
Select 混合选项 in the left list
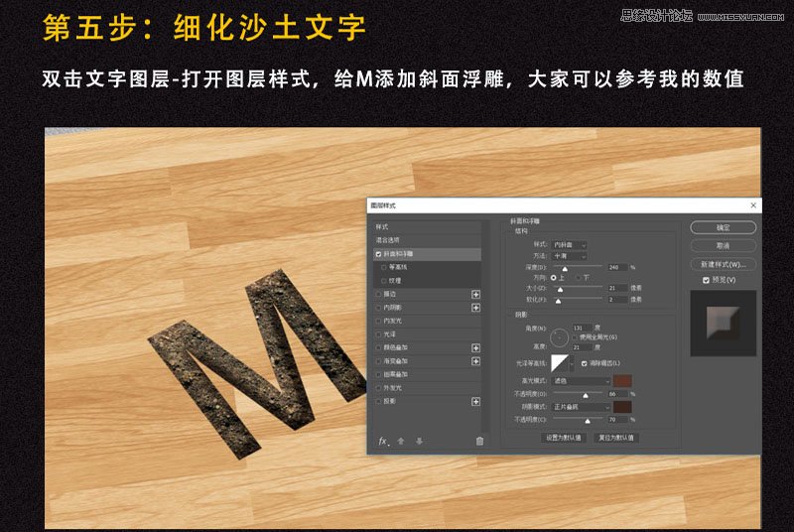(427, 240)
